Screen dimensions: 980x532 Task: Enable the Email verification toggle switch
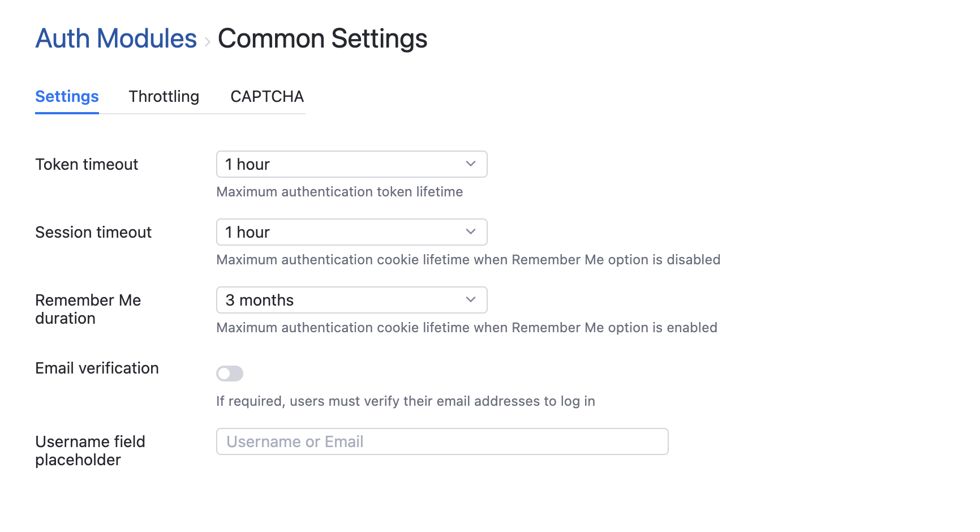[230, 374]
